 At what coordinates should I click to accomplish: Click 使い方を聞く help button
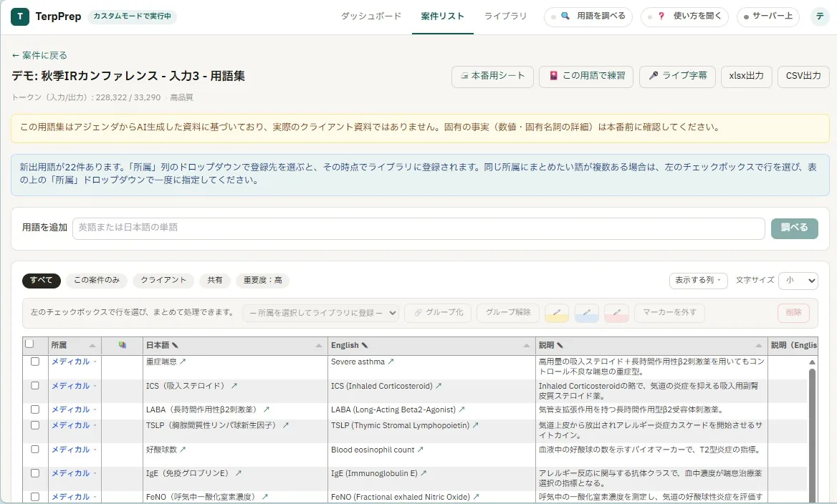685,16
